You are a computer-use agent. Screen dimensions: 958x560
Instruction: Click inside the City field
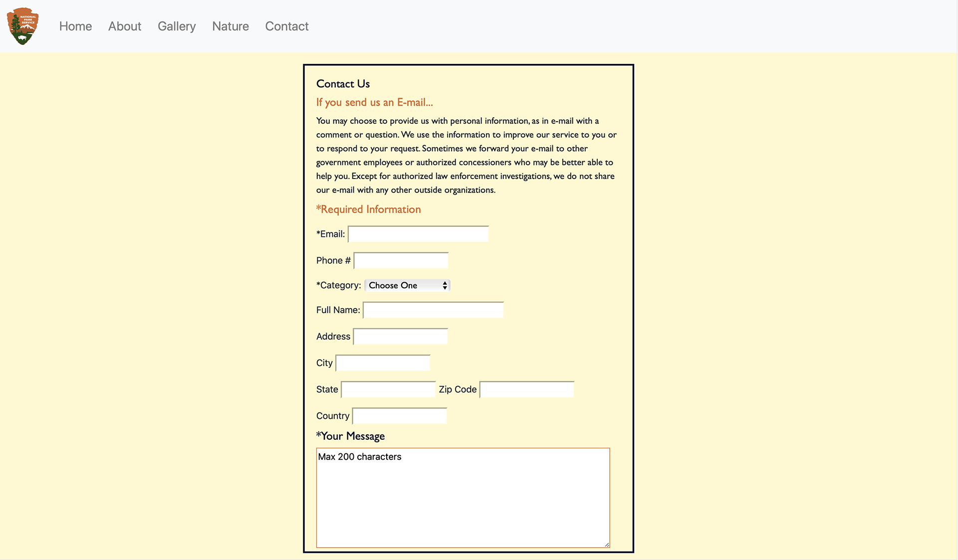coord(383,363)
